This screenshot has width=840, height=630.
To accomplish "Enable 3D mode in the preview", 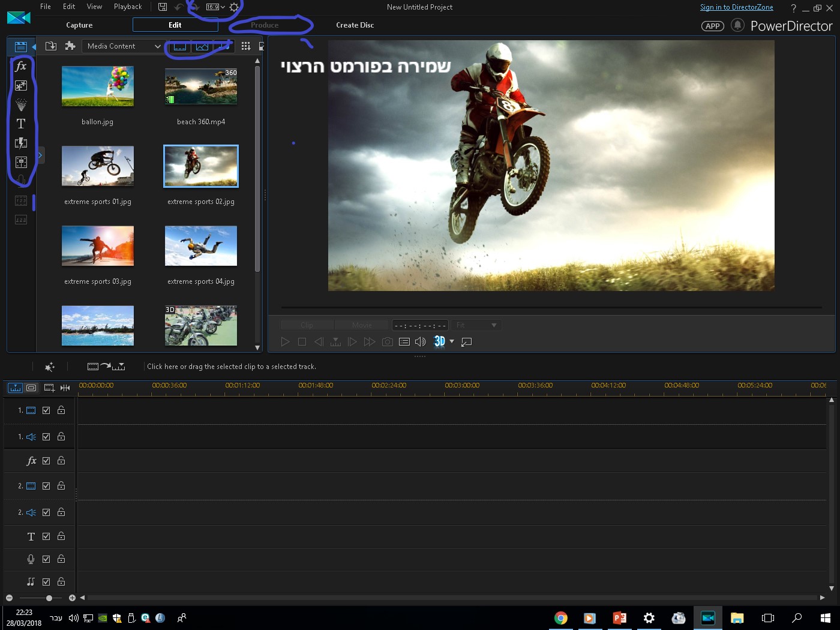I will 440,341.
